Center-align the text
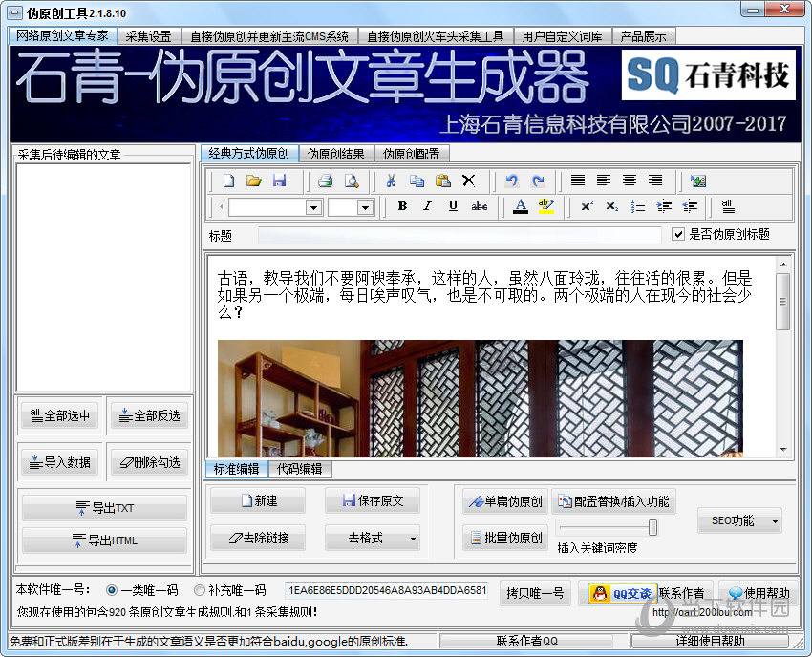 click(630, 180)
